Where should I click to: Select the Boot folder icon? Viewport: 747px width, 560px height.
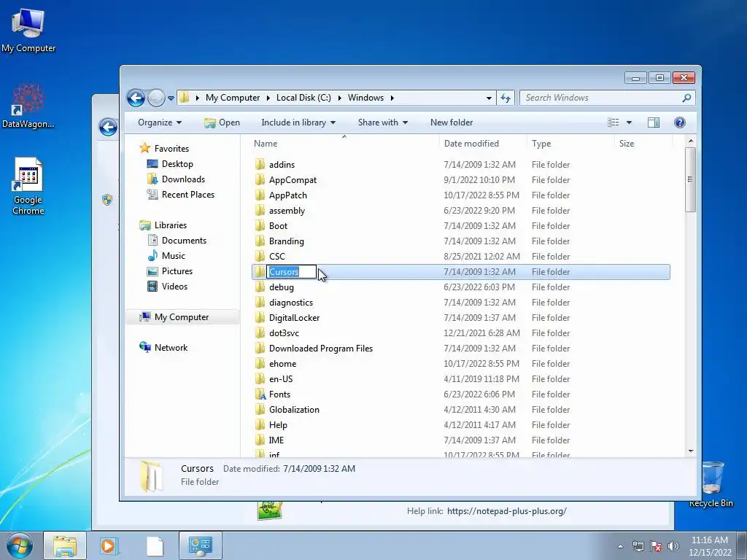coord(260,226)
